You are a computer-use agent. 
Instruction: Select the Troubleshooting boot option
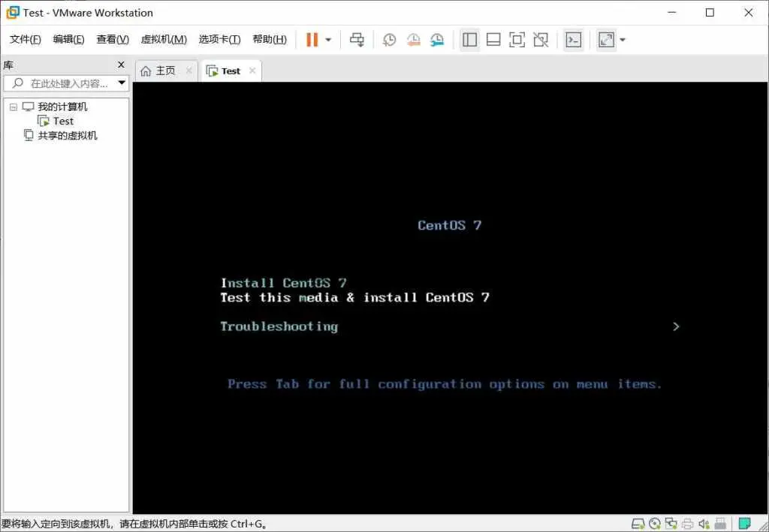[x=279, y=326]
